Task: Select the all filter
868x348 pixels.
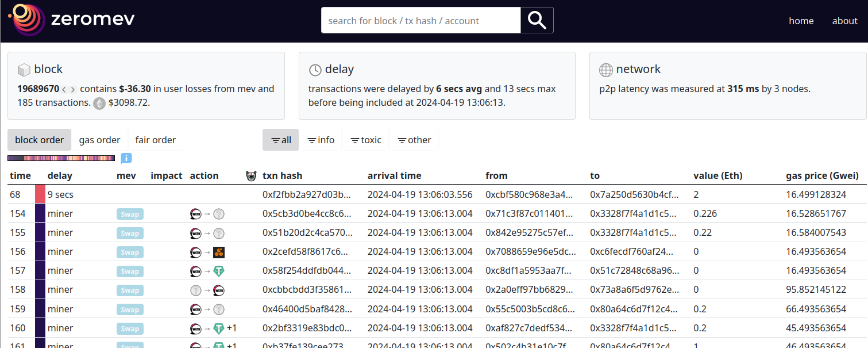Action: [281, 140]
